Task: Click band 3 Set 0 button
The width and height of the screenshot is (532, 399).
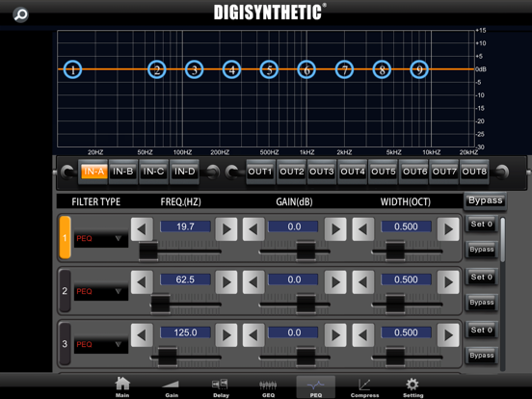Action: click(482, 330)
